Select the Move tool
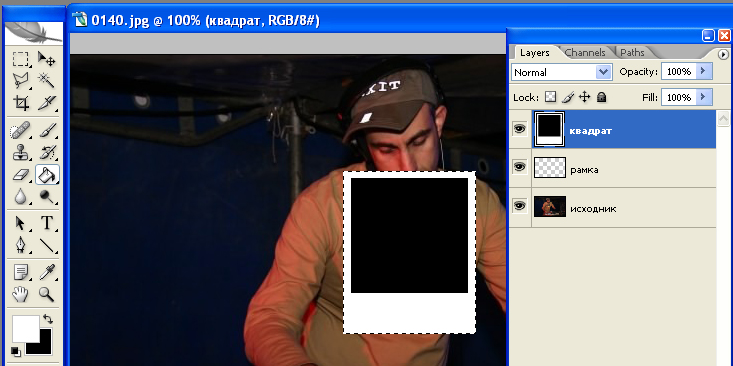The image size is (733, 366). (x=46, y=59)
